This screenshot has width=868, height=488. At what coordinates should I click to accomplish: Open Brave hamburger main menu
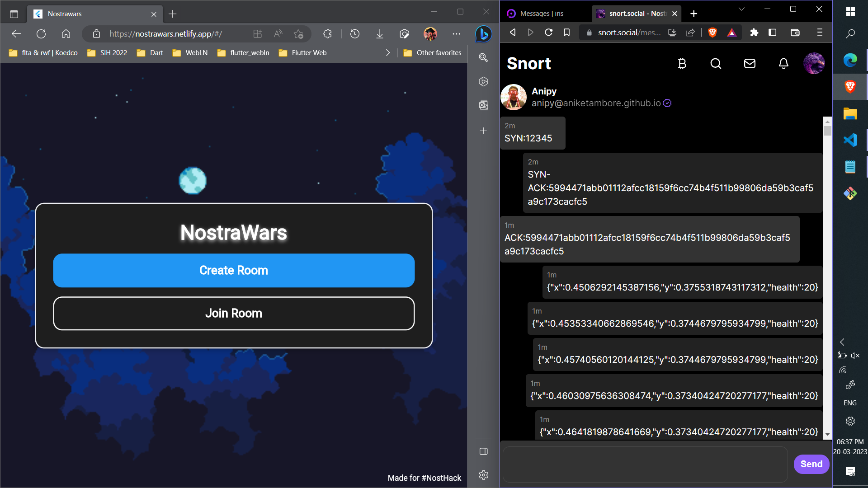click(x=820, y=33)
